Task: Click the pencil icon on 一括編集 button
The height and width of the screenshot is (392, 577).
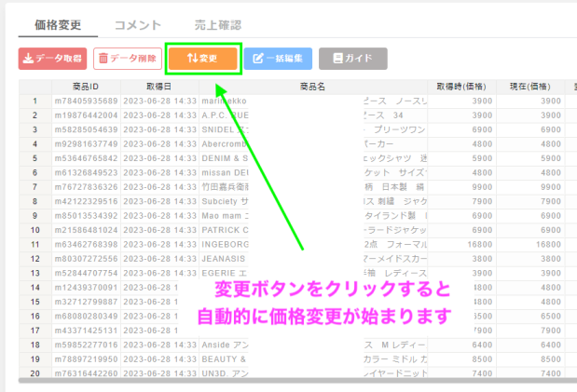Action: (258, 59)
